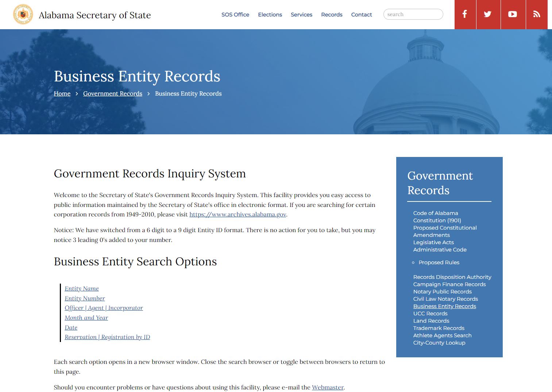Click the Alabama state seal logo

pyautogui.click(x=23, y=14)
